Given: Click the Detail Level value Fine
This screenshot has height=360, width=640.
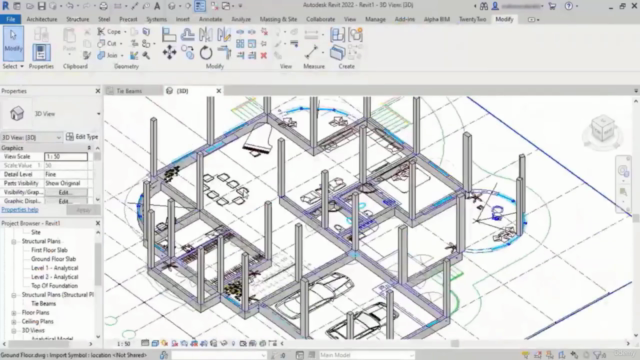Looking at the screenshot, I should pyautogui.click(x=66, y=174).
